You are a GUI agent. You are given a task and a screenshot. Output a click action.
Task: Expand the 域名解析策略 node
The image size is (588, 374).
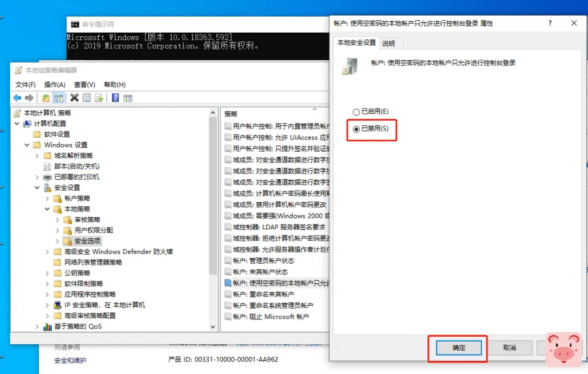click(x=37, y=156)
